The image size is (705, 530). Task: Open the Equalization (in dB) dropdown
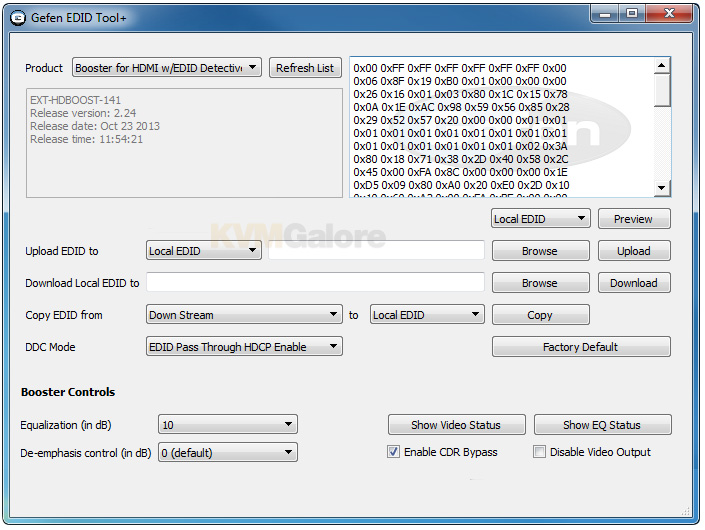pos(228,424)
